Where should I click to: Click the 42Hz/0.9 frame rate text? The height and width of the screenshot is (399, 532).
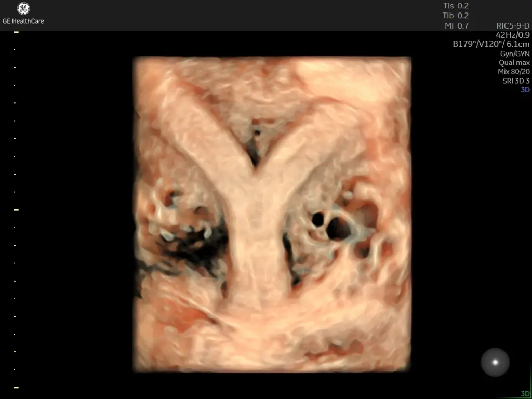(x=513, y=35)
